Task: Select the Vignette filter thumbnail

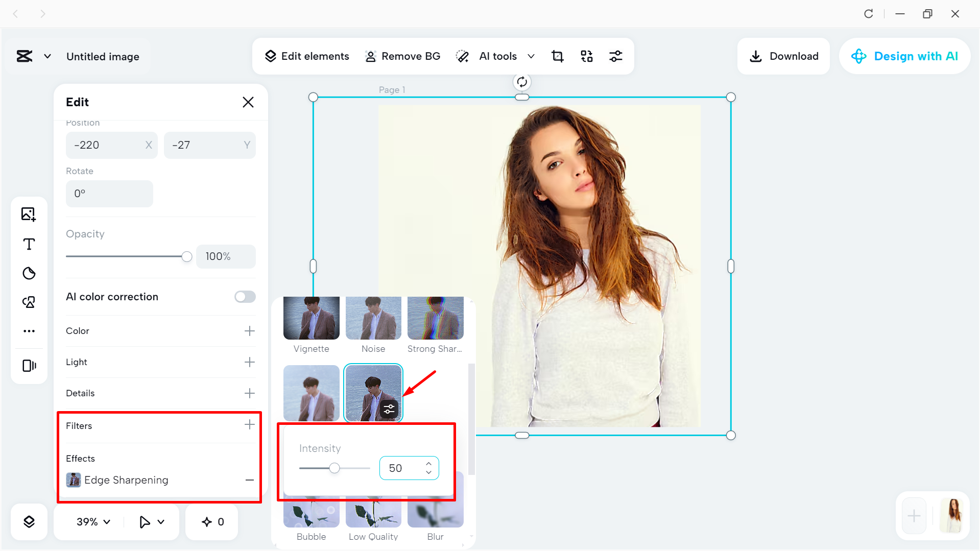Action: (x=311, y=317)
